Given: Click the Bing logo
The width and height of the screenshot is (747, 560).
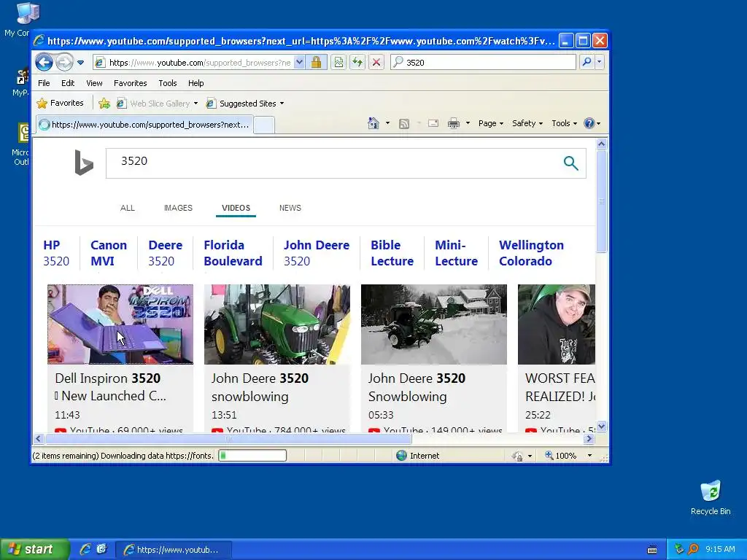Looking at the screenshot, I should point(84,163).
